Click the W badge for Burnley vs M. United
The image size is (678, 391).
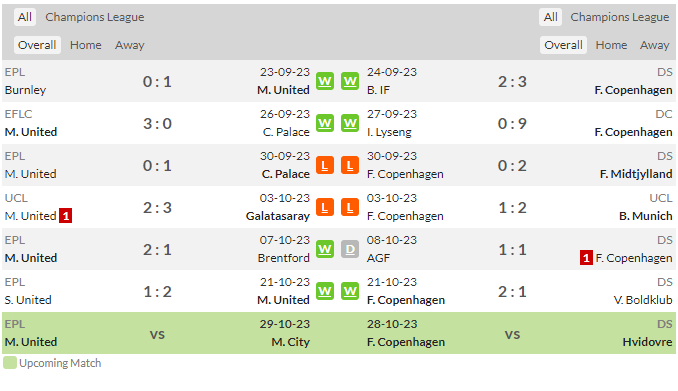coord(325,81)
